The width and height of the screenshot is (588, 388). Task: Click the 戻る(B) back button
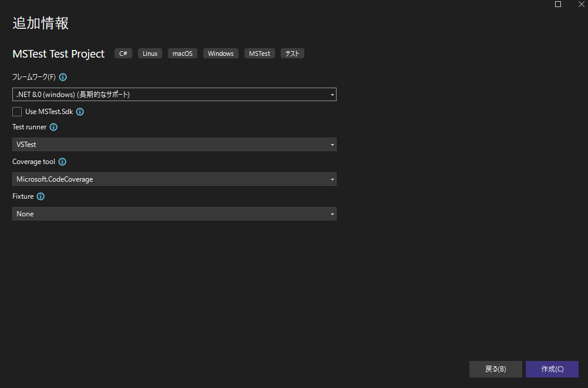tap(495, 369)
